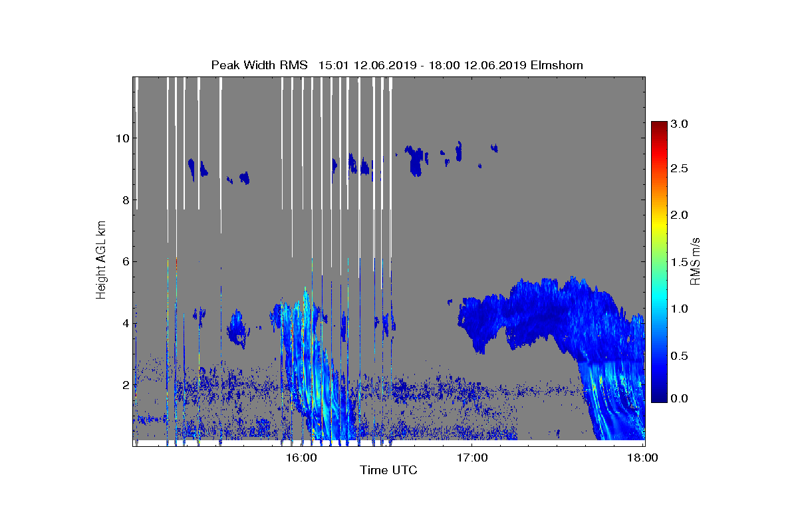The image size is (798, 532).
Task: Click the dark red top of the colorbar
Action: click(659, 126)
